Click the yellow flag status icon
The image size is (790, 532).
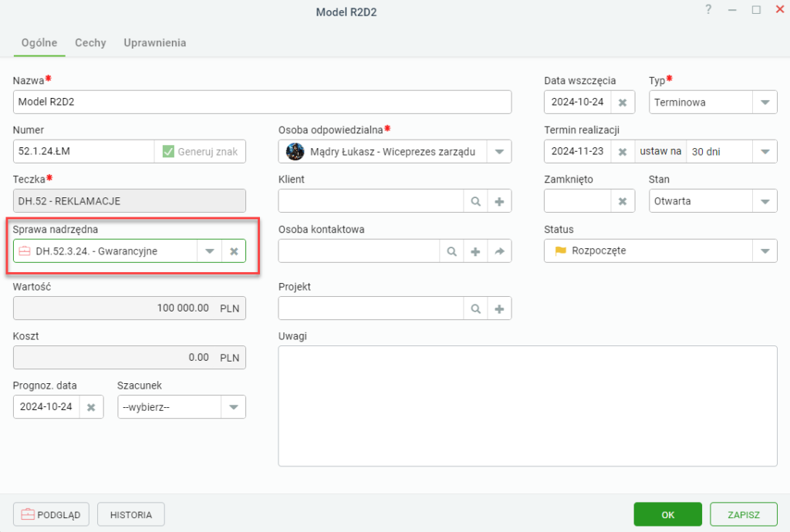[560, 251]
